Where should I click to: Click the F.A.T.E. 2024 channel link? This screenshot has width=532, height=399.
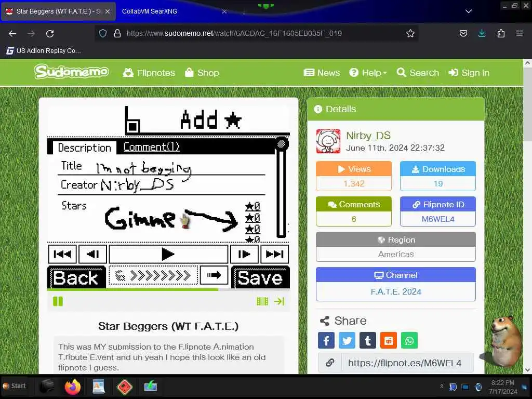(x=395, y=291)
